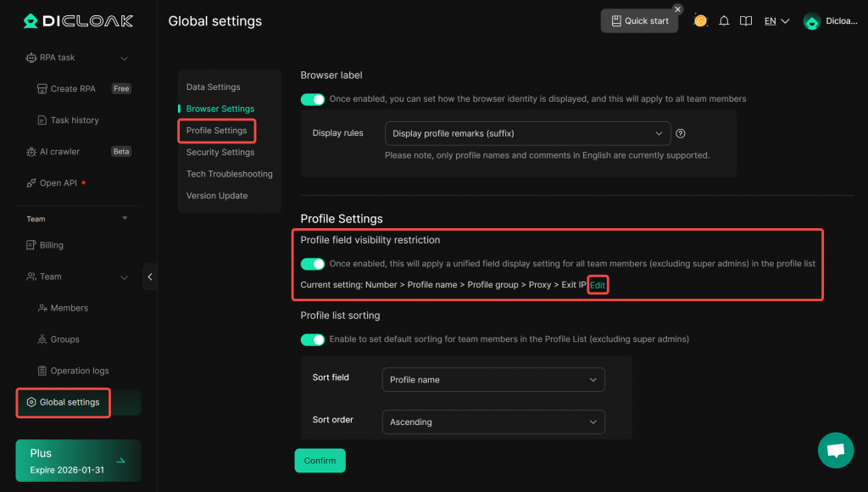Click the notification bell icon
Viewport: 868px width, 492px height.
724,21
